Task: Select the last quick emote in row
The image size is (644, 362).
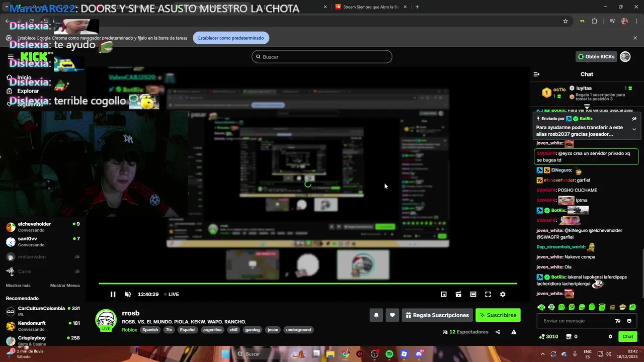Action: click(x=632, y=307)
